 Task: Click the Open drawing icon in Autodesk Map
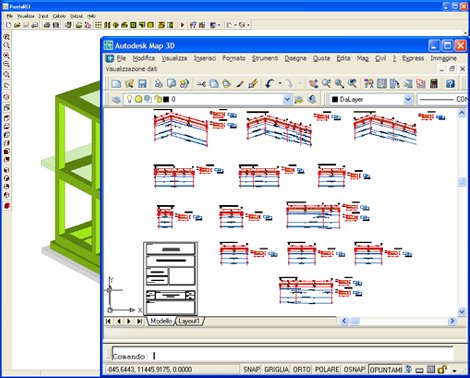click(x=129, y=83)
